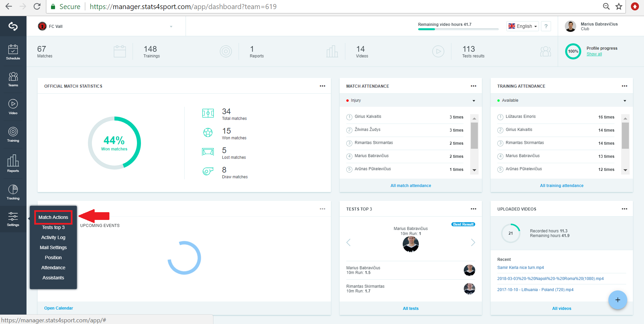Open the Reports sidebar icon
Image resolution: width=644 pixels, height=324 pixels.
click(13, 163)
